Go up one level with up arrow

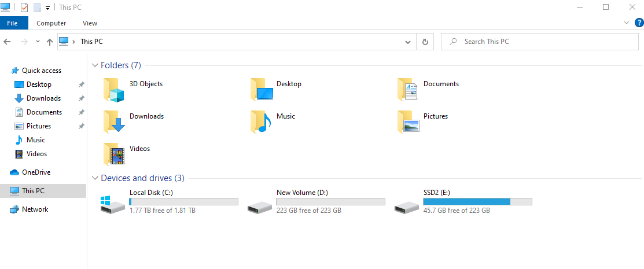[x=50, y=42]
